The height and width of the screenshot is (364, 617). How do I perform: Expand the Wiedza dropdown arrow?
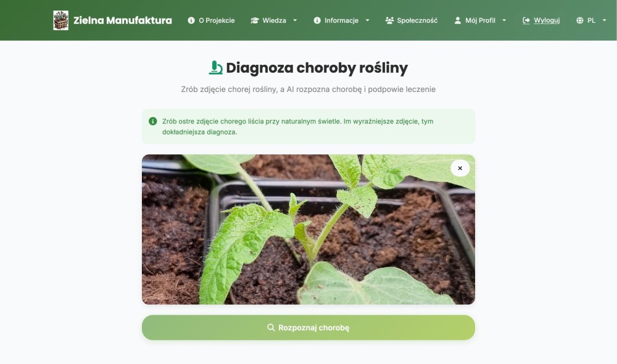(x=295, y=20)
